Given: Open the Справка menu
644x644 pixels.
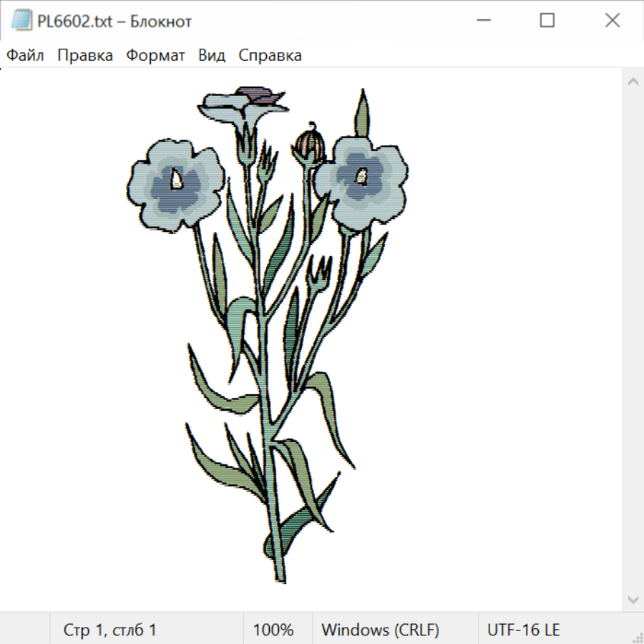Looking at the screenshot, I should pyautogui.click(x=270, y=56).
